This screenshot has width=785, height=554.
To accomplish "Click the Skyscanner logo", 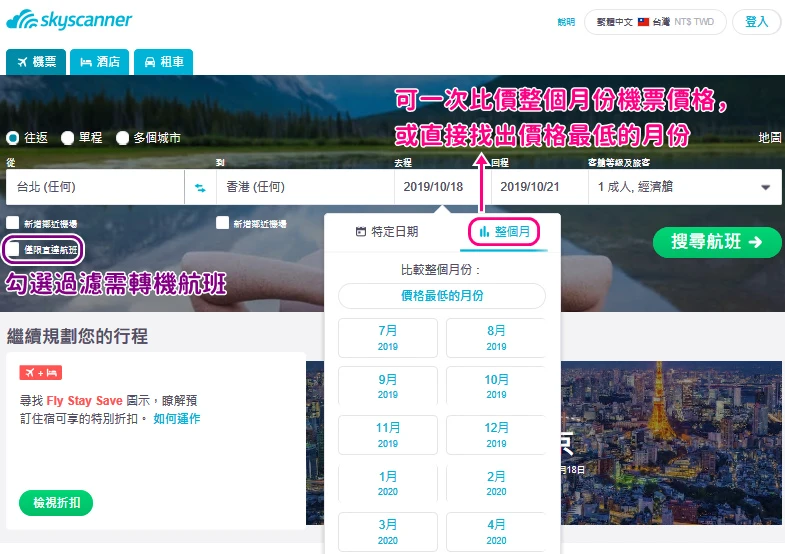I will pyautogui.click(x=69, y=20).
